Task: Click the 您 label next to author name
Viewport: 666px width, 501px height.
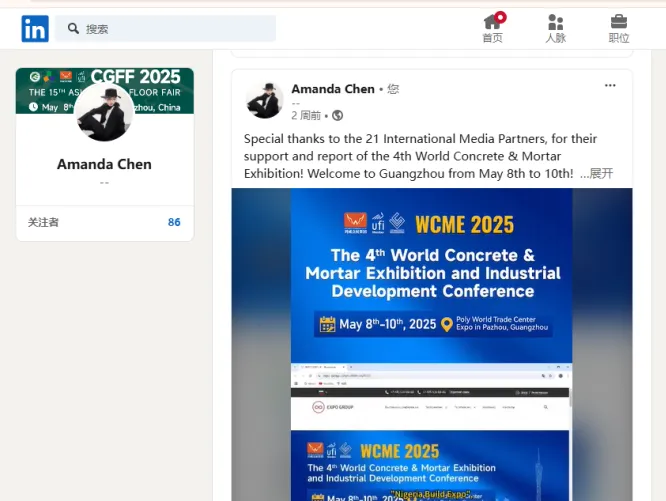Action: pos(393,89)
